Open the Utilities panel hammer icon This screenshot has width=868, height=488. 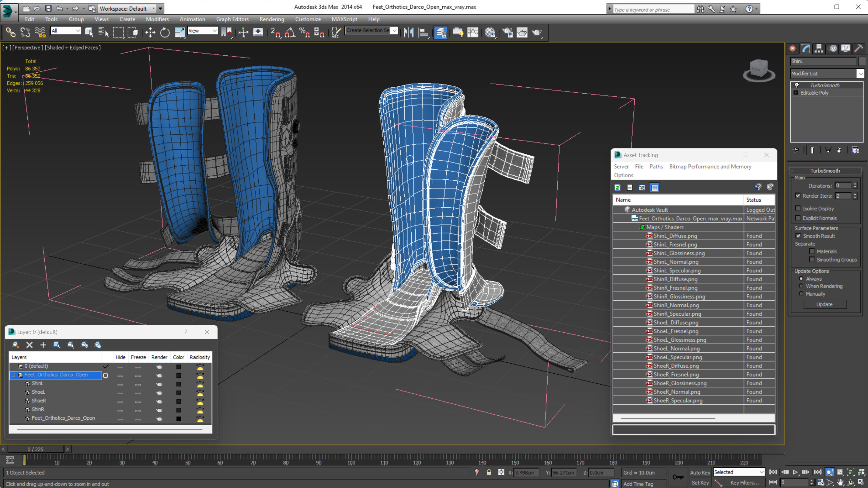click(x=859, y=49)
